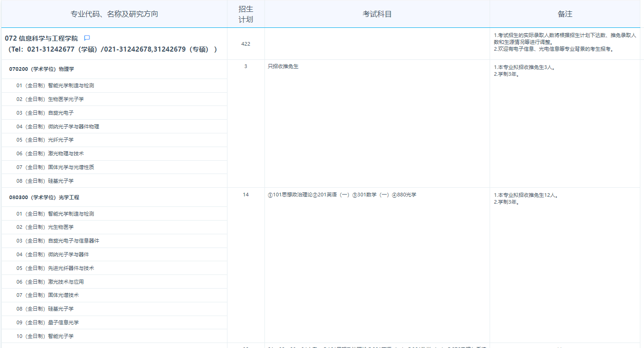Select direction 09 量子信息光学
Viewport: 644px width, 348px height.
tap(48, 322)
